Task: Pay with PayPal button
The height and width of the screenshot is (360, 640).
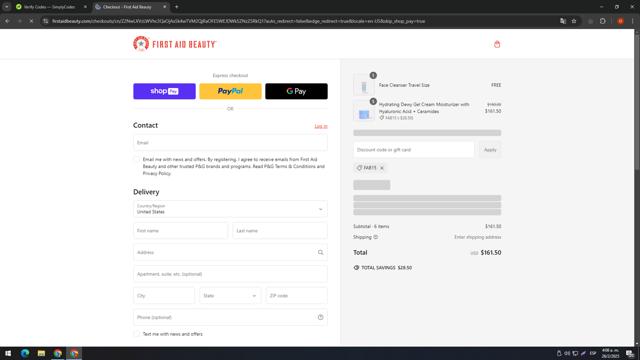Action: click(230, 91)
